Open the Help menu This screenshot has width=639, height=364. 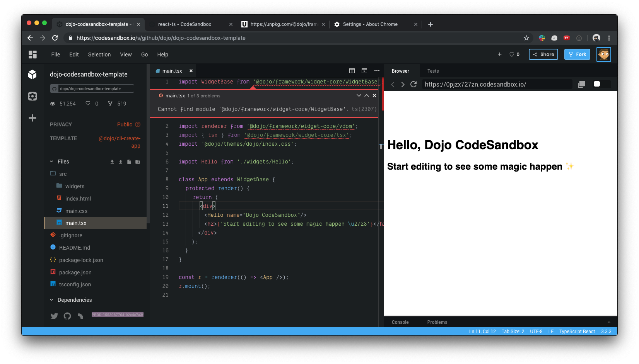[x=162, y=54]
